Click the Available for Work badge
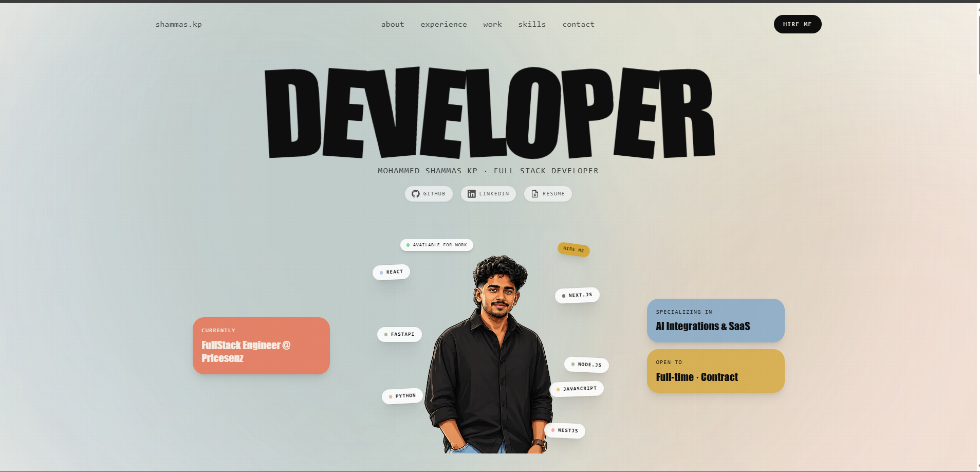 click(437, 245)
